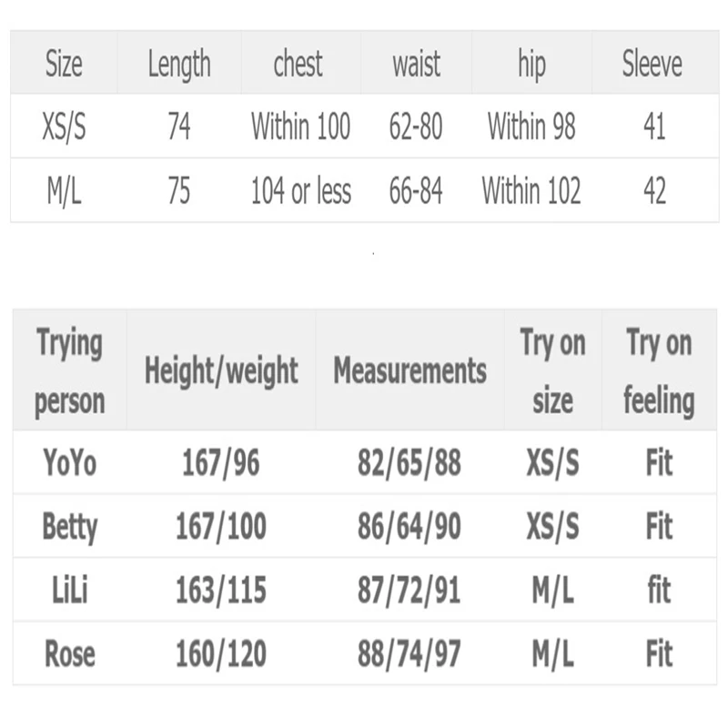Image resolution: width=728 pixels, height=728 pixels.
Task: Click the M/L size row label
Action: pyautogui.click(x=64, y=191)
